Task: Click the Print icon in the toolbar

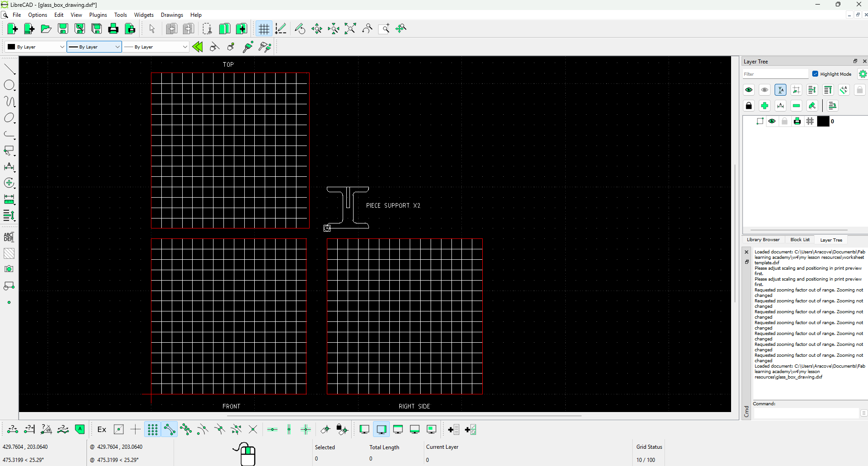Action: coord(113,29)
